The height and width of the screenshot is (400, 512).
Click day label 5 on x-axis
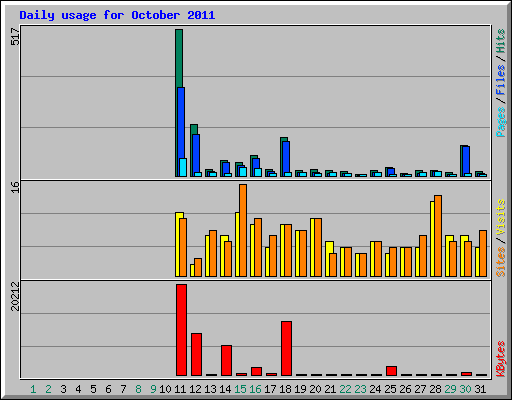(93, 389)
